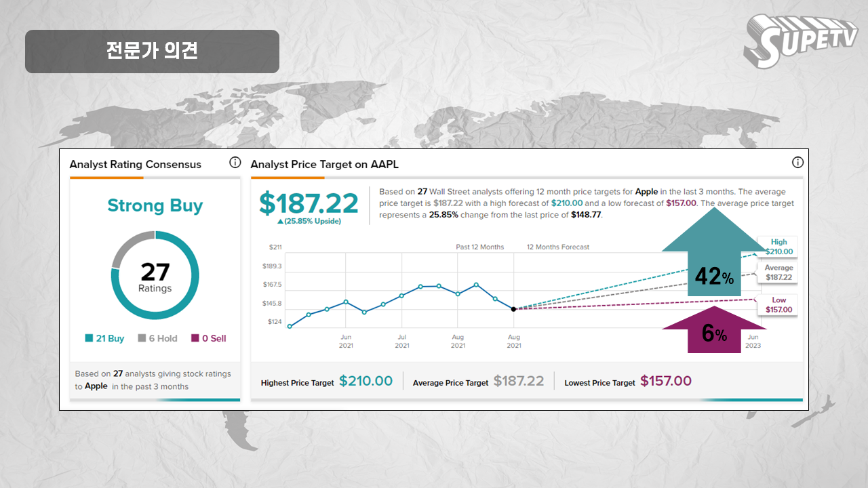Image resolution: width=868 pixels, height=488 pixels.
Task: Select the Average $187.22 forecast label on chart
Action: (x=778, y=272)
